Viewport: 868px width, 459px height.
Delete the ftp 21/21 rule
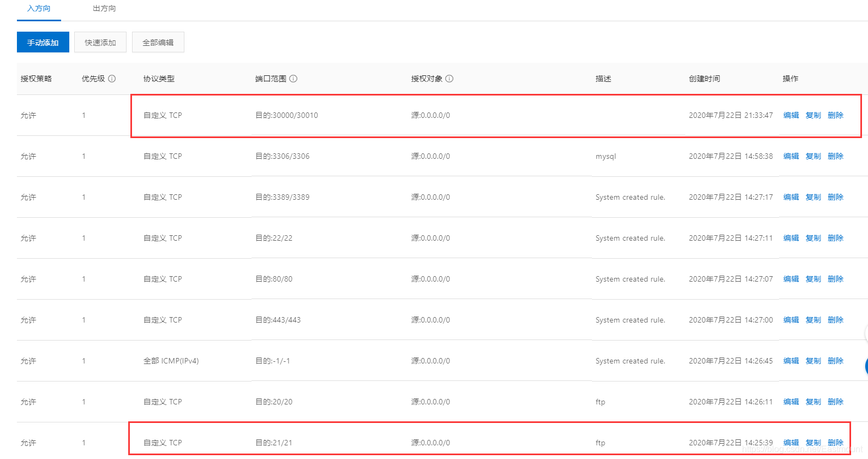pyautogui.click(x=836, y=443)
